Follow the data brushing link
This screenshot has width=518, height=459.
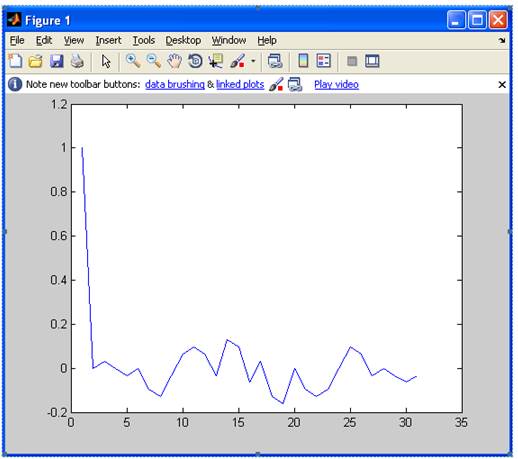point(175,84)
